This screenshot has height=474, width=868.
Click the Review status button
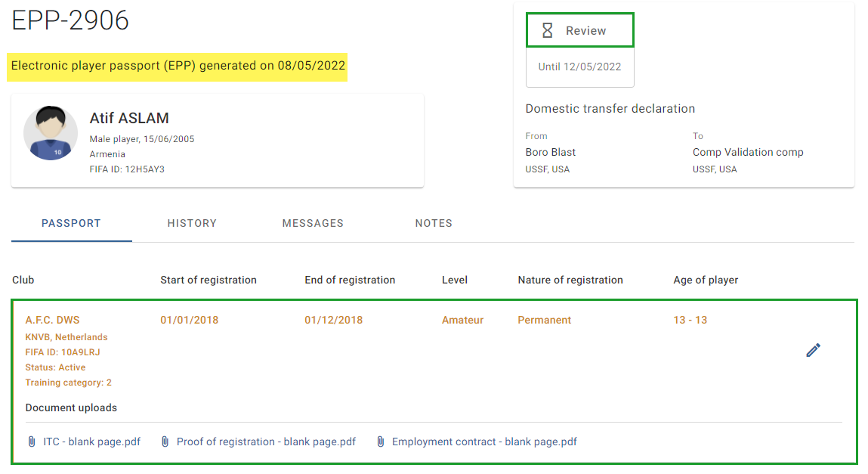579,30
